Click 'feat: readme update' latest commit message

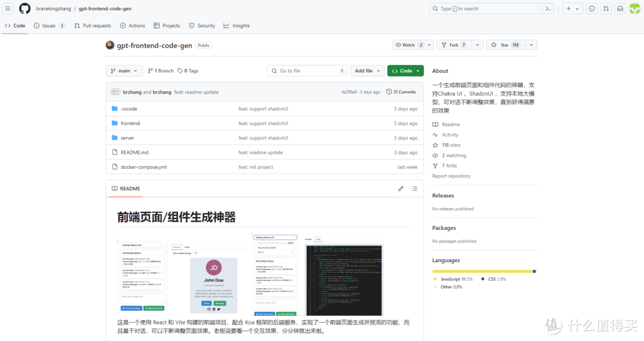[x=196, y=92]
